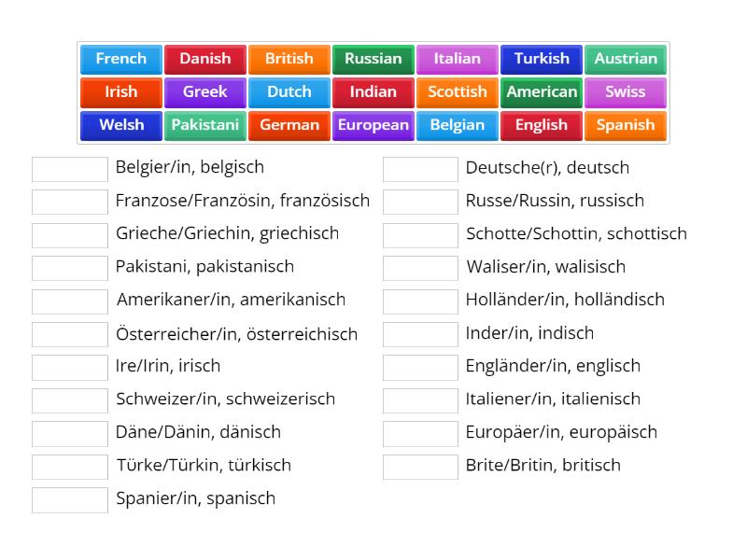
Task: Select the Danish nationality tile
Action: point(204,59)
